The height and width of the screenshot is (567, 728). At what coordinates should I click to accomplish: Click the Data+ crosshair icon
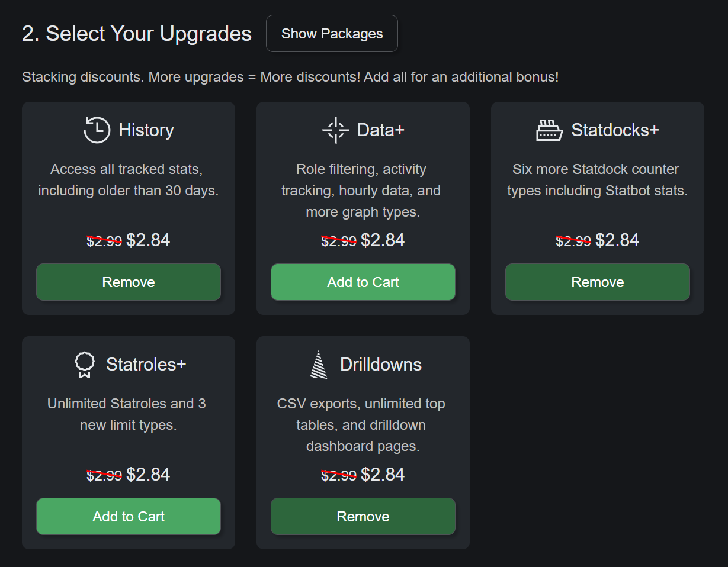pos(335,130)
